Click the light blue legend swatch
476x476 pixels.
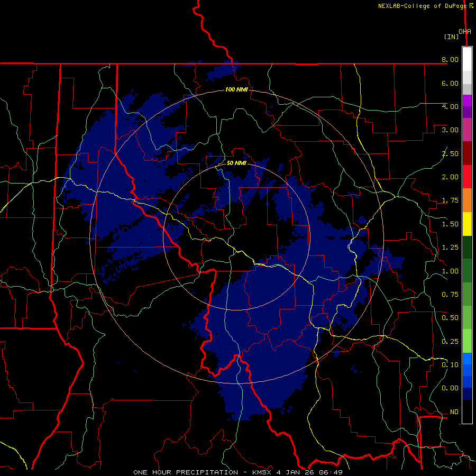[467, 359]
